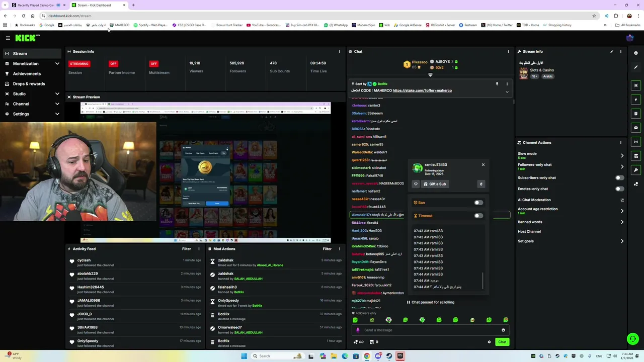Open Epic Games Launcher from taskbar
Viewport: 644px width, 362px height.
(400, 356)
